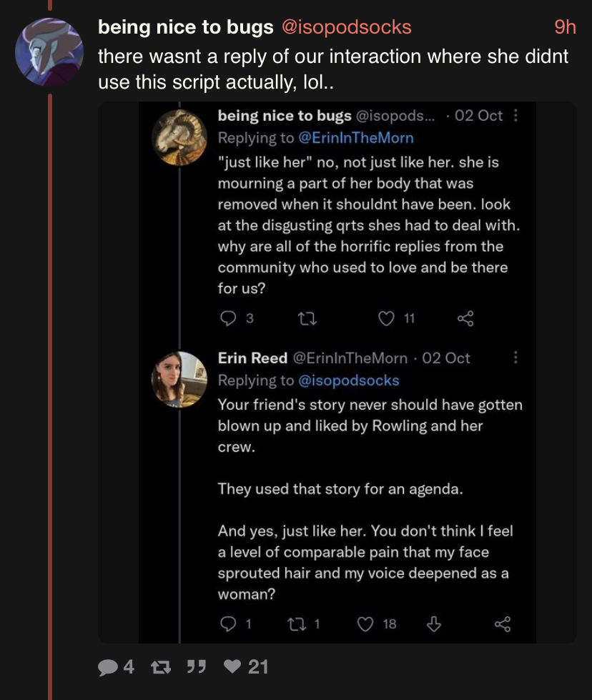This screenshot has width=592, height=700.
Task: Click the @isopodsocks mention in Erin Reed's reply
Action: [x=348, y=380]
